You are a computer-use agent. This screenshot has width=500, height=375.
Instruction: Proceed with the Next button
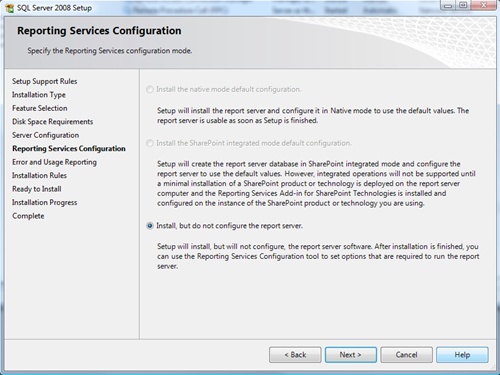tap(351, 355)
